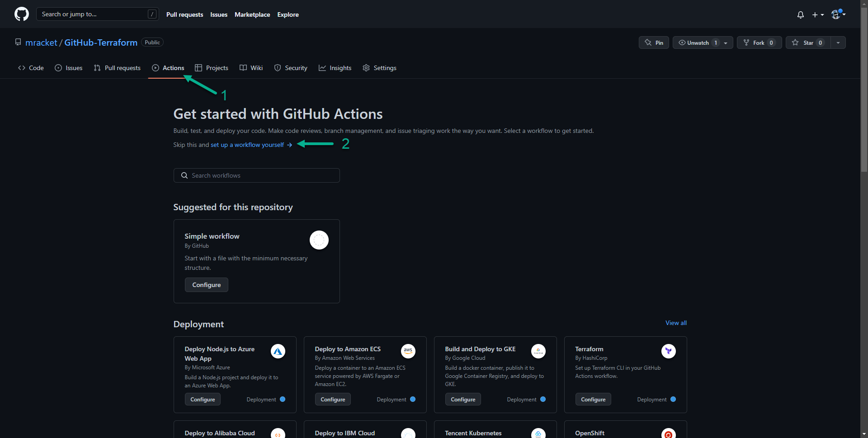868x438 pixels.
Task: Open the plus create-new dropdown
Action: (818, 14)
